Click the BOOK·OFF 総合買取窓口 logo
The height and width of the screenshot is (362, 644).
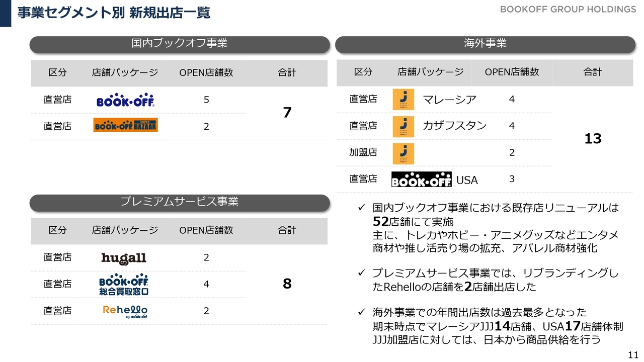[x=124, y=285]
